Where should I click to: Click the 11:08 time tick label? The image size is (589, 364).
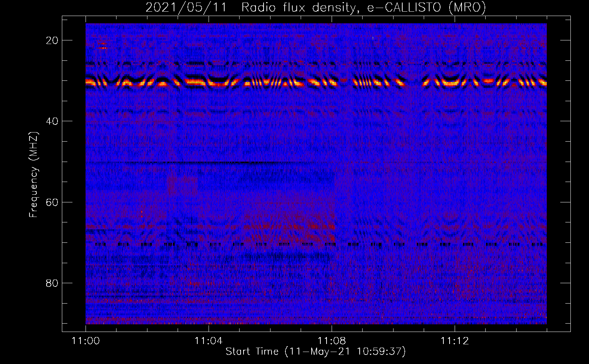pos(331,341)
